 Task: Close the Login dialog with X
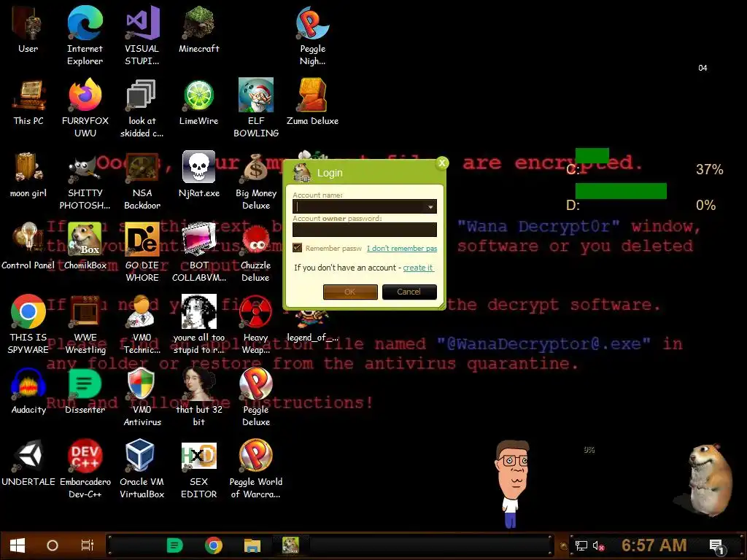pyautogui.click(x=442, y=163)
